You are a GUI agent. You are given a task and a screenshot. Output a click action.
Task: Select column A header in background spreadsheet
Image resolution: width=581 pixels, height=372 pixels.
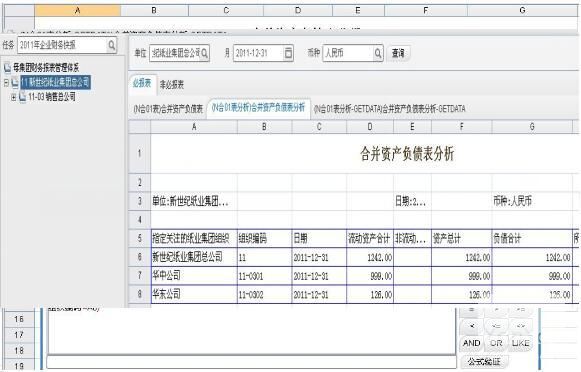[77, 10]
